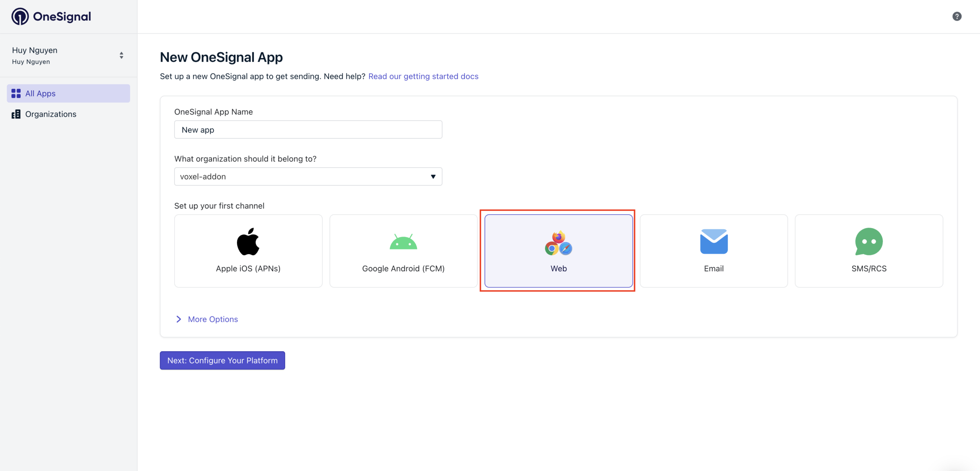
Task: Open the getting started docs link
Action: (423, 76)
